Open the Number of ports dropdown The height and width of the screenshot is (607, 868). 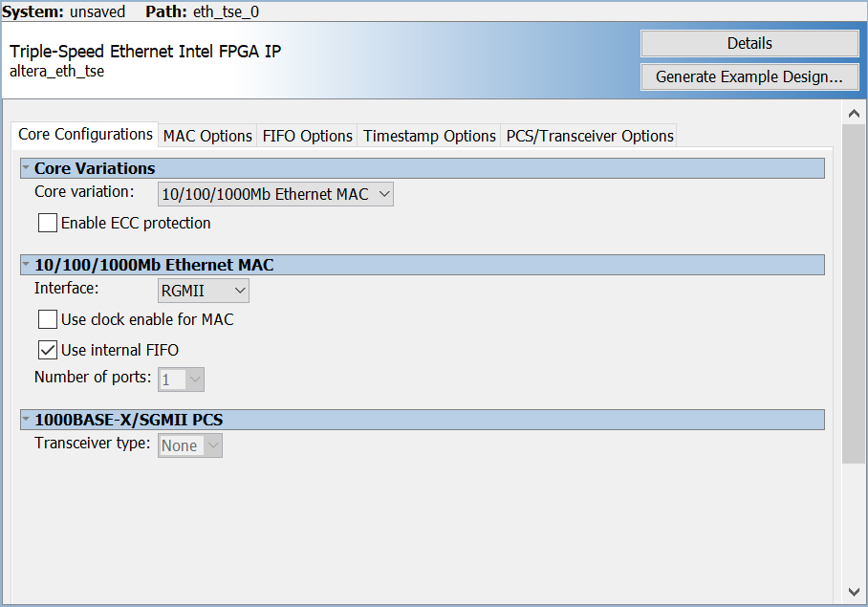click(181, 379)
